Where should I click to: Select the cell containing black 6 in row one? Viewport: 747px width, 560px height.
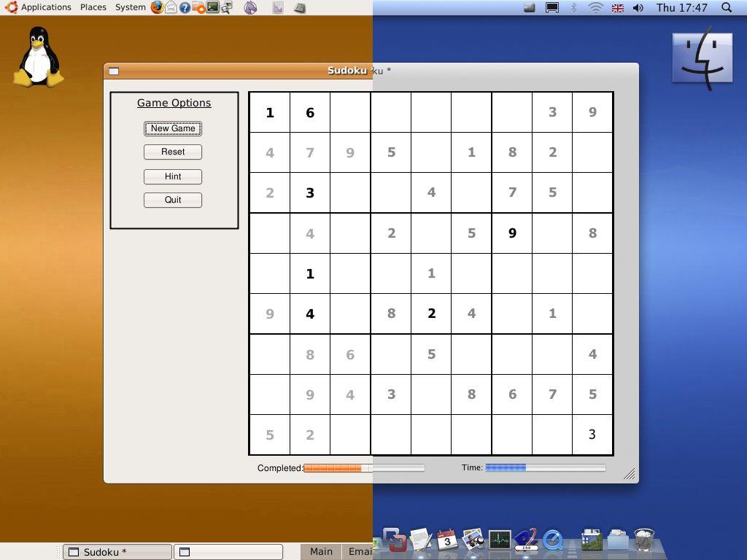coord(310,113)
